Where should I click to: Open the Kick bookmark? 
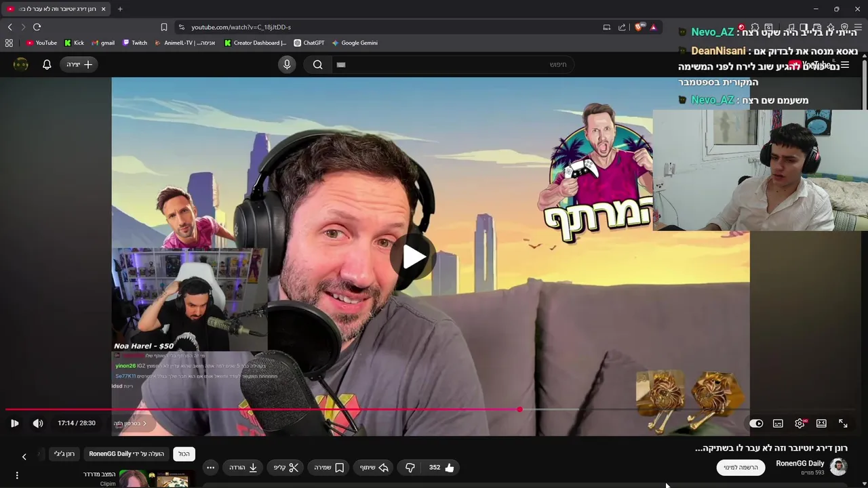tap(74, 43)
